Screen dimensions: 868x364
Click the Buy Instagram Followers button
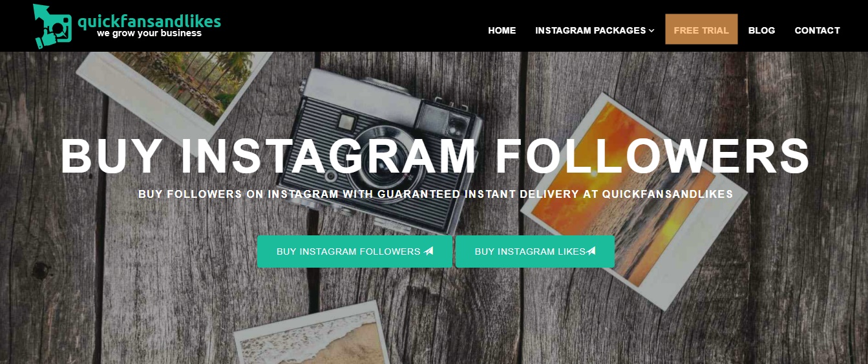[x=355, y=252]
